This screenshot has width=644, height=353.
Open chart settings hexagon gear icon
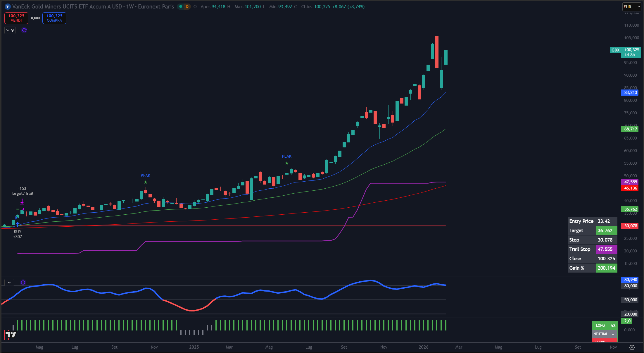632,347
